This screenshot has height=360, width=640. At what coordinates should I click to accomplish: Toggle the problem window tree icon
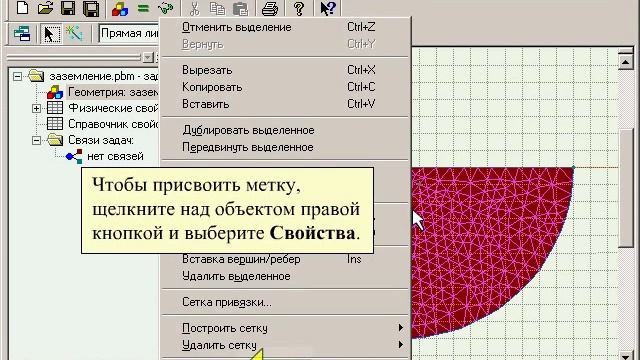click(22, 33)
